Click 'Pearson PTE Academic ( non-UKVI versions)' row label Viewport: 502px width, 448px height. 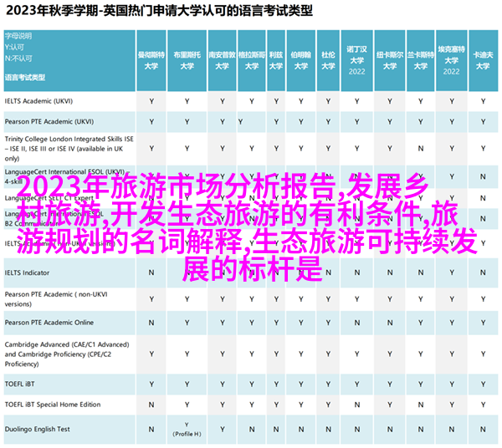[x=56, y=299]
